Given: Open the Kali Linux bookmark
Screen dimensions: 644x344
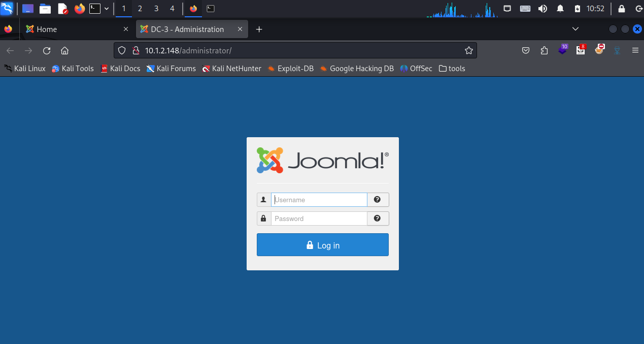Looking at the screenshot, I should click(x=25, y=68).
